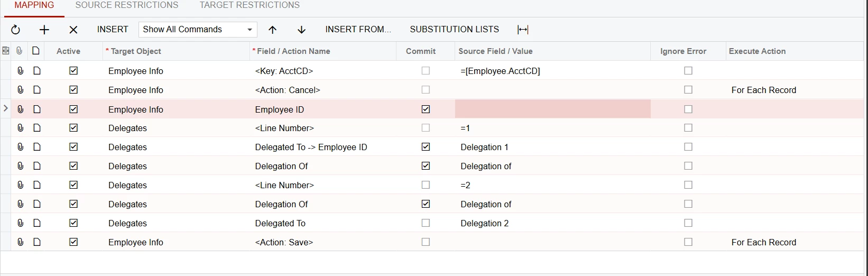Viewport: 868px width, 276px height.
Task: Open the Target Restrictions tab
Action: (x=250, y=5)
